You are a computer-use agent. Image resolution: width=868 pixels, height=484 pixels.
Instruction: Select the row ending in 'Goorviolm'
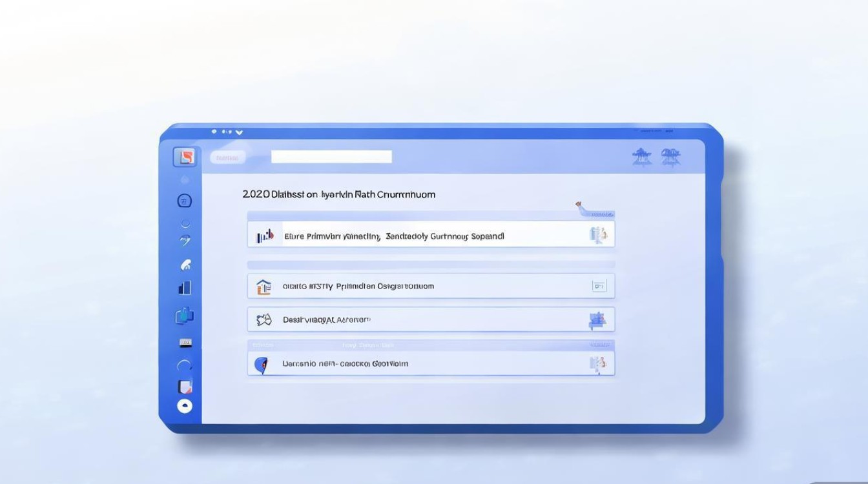tap(431, 363)
